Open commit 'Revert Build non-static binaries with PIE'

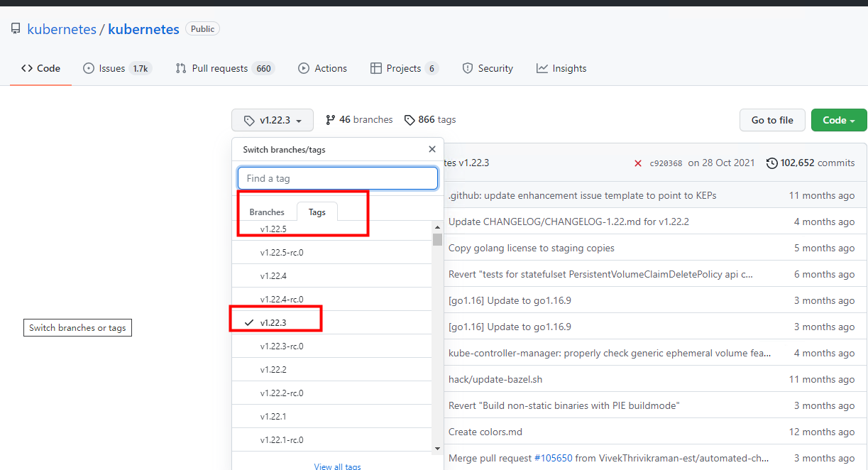tap(564, 405)
